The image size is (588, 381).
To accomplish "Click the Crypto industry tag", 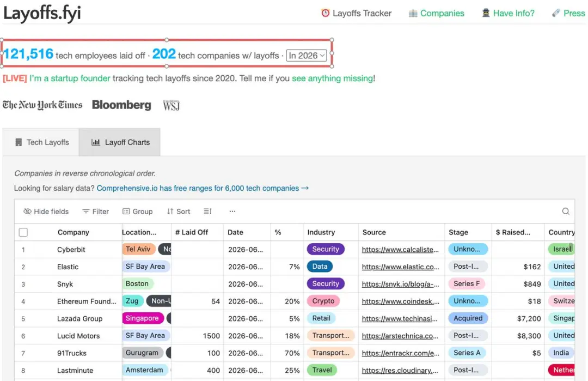I will (323, 301).
